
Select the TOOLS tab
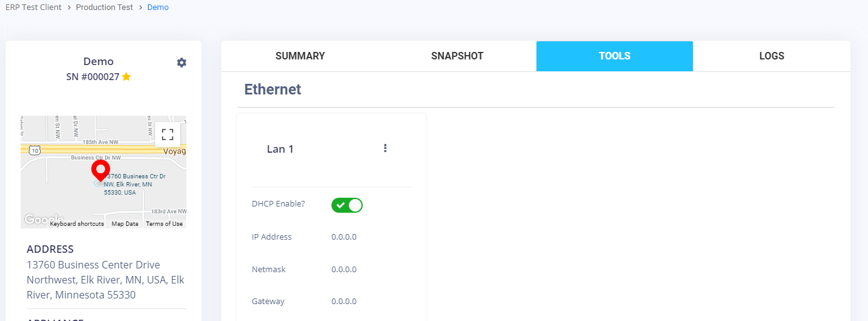tap(614, 56)
